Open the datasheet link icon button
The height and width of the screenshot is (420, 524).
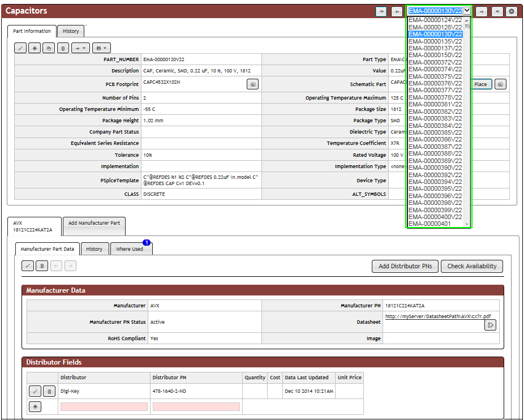coord(490,325)
